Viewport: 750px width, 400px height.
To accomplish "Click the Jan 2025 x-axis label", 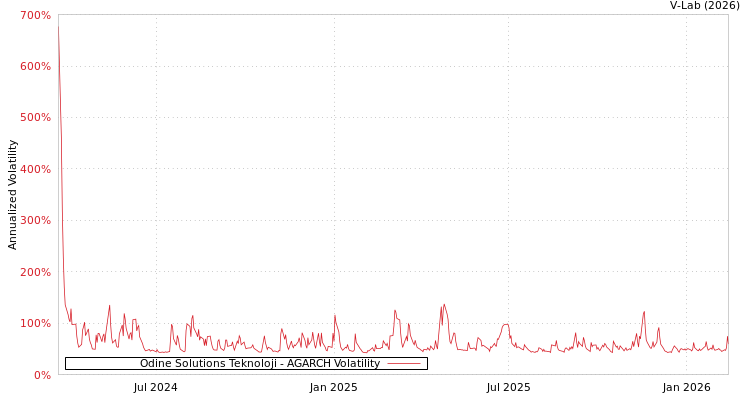I will 333,388.
